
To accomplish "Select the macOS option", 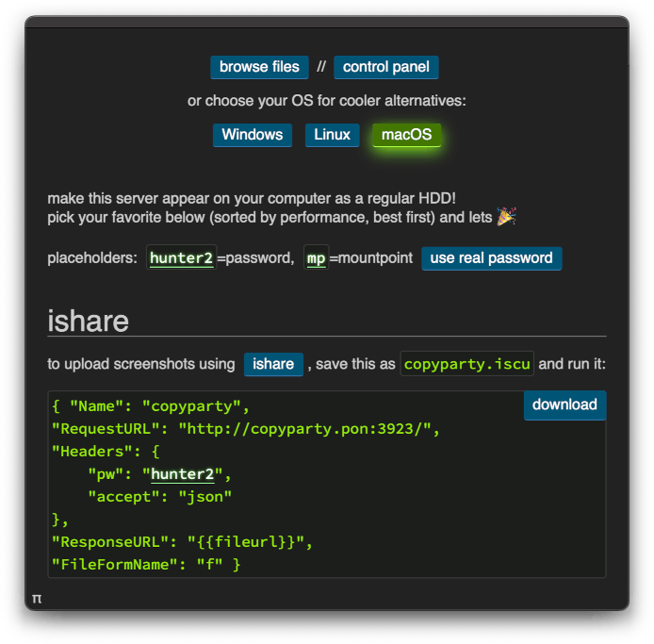I will pos(406,135).
